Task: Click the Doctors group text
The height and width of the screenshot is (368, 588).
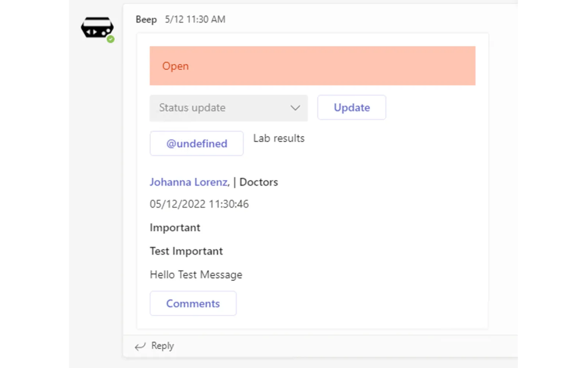Action: pyautogui.click(x=259, y=182)
